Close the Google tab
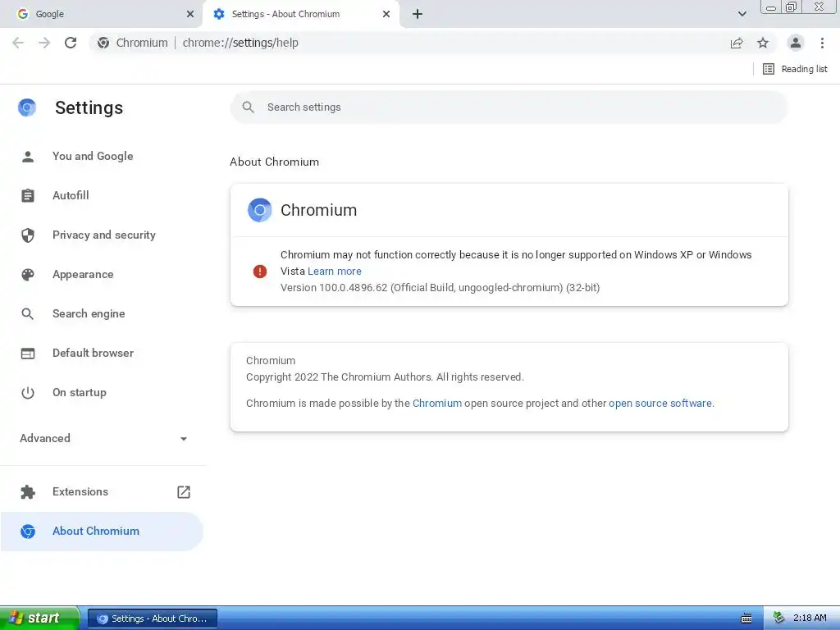 pyautogui.click(x=190, y=14)
